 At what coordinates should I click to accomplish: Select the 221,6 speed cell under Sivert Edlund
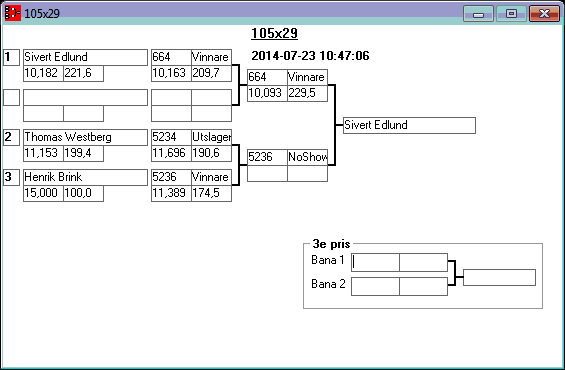point(83,73)
